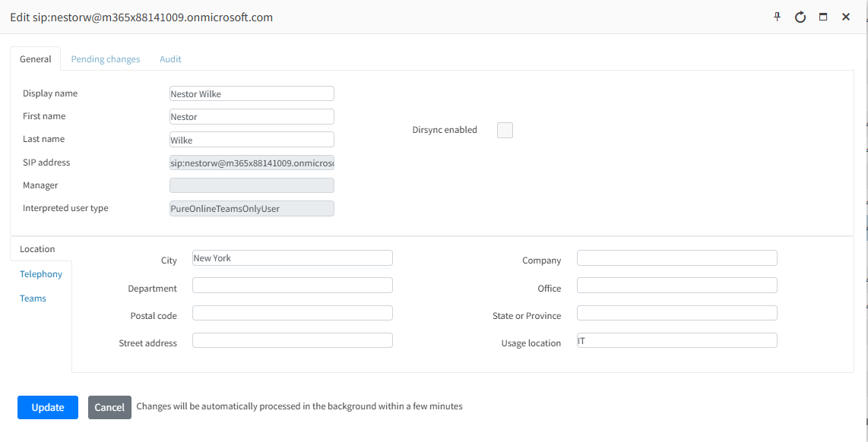Maximize the edit dialog

coord(822,17)
